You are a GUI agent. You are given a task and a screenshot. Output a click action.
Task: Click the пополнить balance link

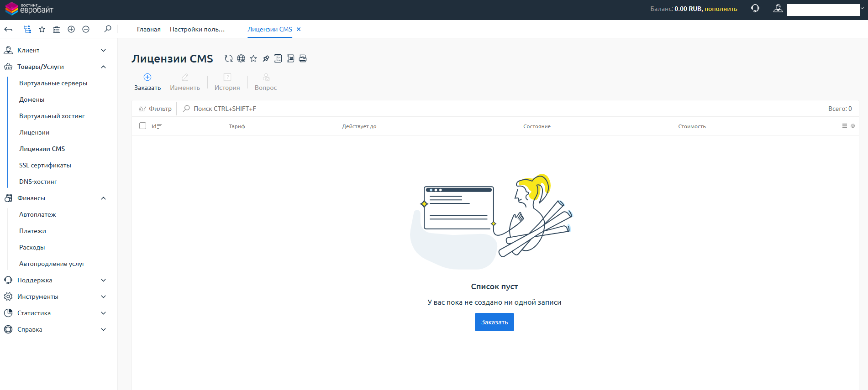coord(721,9)
